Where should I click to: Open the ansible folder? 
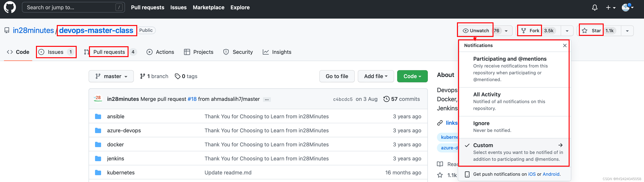pyautogui.click(x=115, y=116)
